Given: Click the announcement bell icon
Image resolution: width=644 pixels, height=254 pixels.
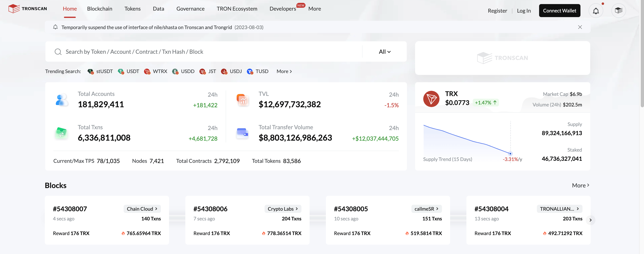Looking at the screenshot, I should coord(55,27).
